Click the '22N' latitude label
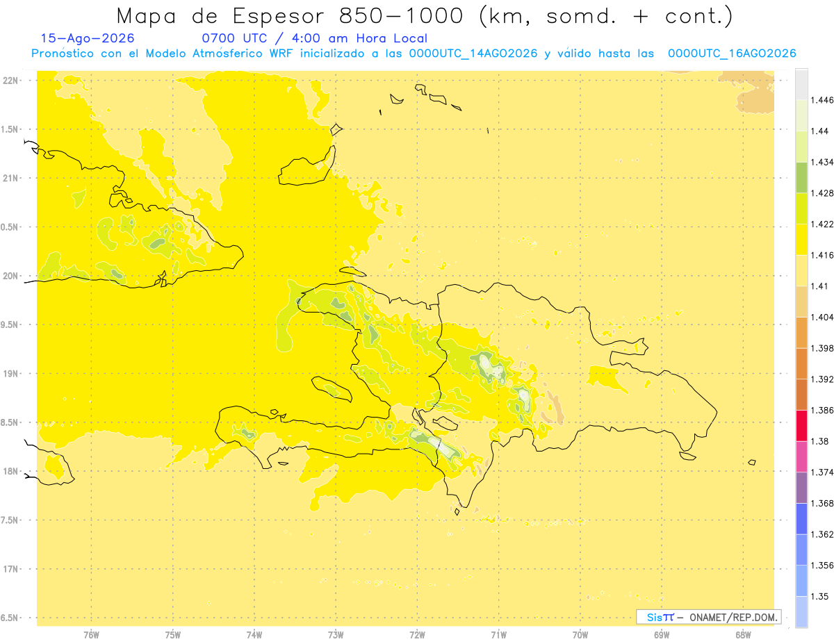Viewport: 834px width, 644px height. coord(10,81)
